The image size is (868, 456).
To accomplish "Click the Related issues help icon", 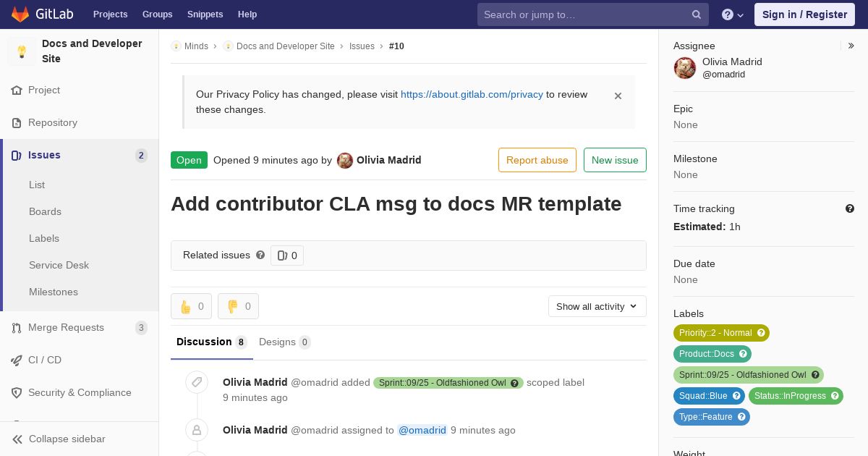I will click(x=260, y=255).
